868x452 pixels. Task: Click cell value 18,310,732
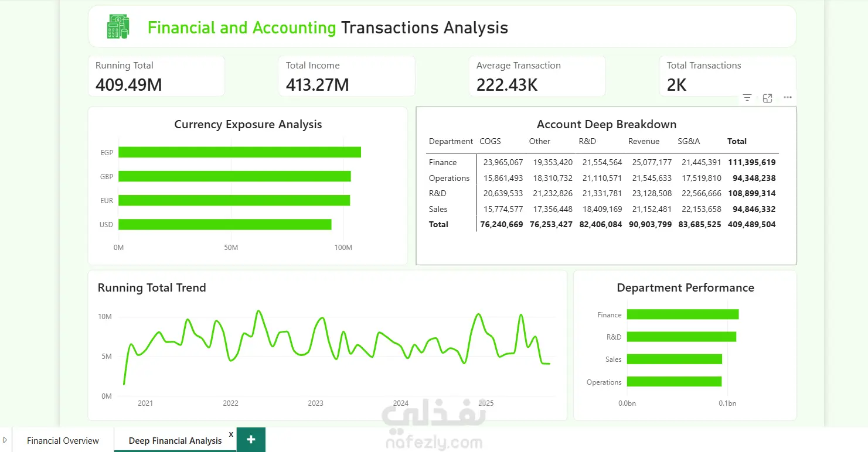(x=553, y=178)
